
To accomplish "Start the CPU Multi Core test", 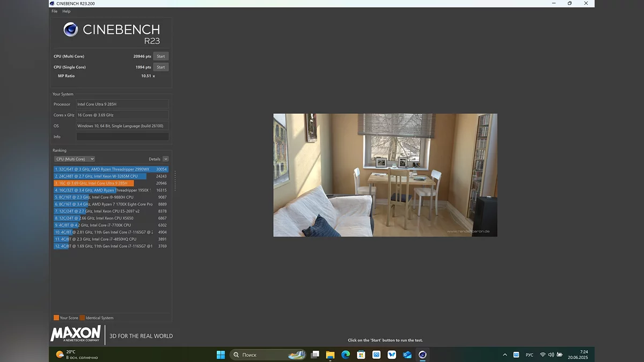I will pos(160,56).
